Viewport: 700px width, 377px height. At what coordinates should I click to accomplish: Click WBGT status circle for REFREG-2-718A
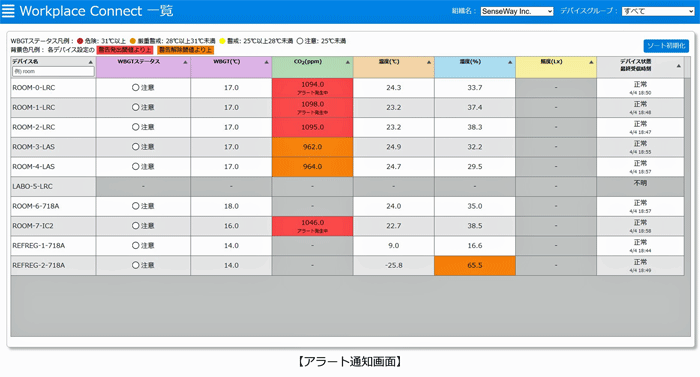click(x=135, y=265)
